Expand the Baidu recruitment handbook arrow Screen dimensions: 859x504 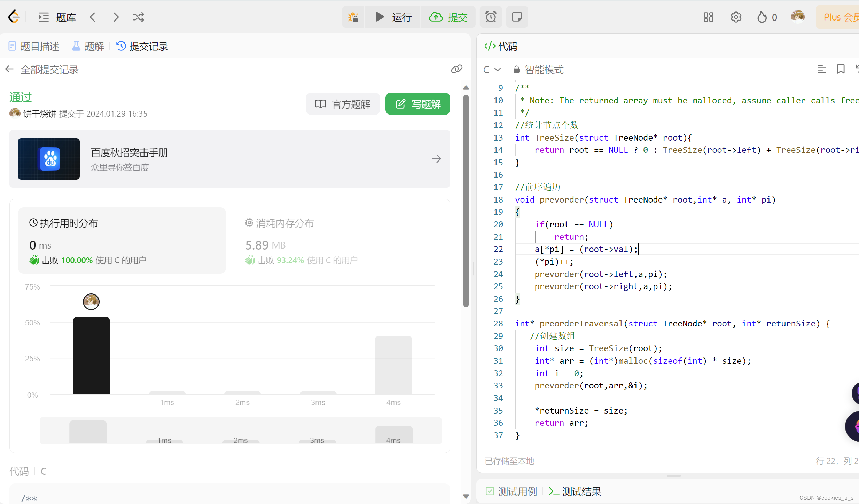click(436, 159)
